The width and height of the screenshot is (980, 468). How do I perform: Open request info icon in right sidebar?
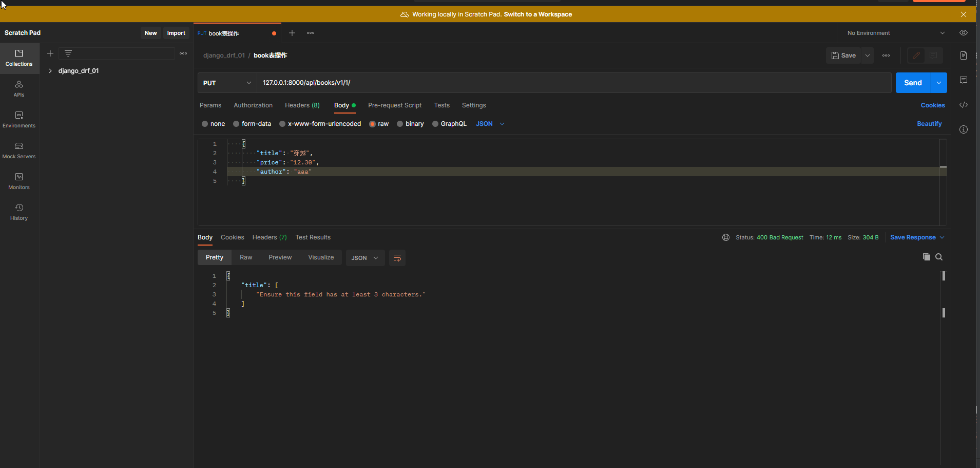click(964, 129)
